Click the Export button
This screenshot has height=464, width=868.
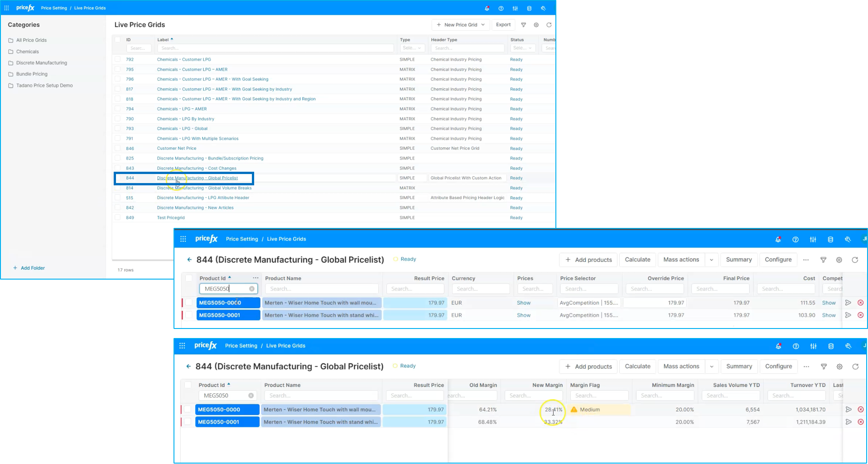pyautogui.click(x=503, y=25)
